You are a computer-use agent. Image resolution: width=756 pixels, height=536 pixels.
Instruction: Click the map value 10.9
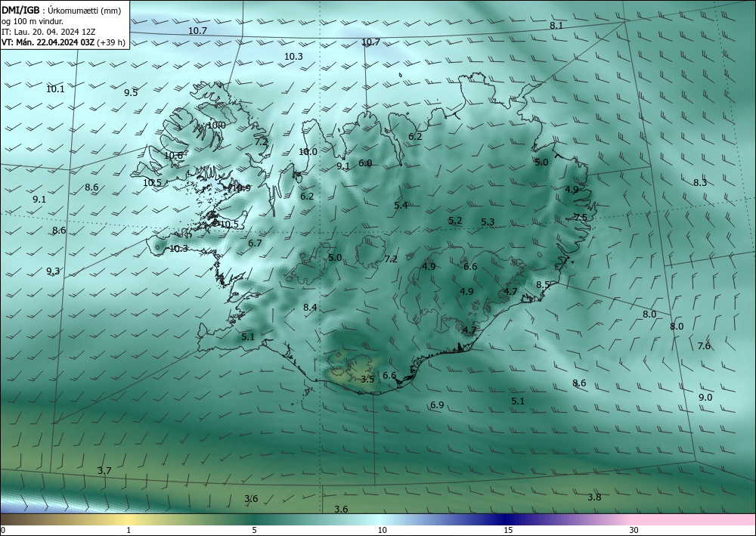tap(241, 188)
